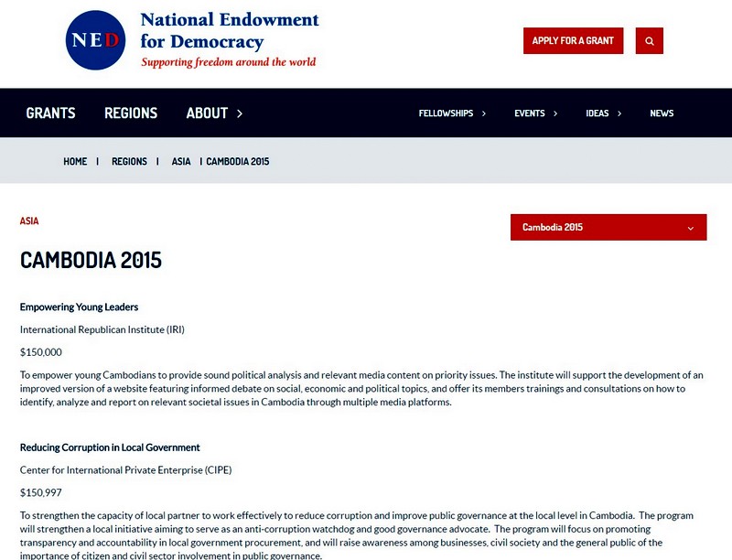The height and width of the screenshot is (560, 732).
Task: Open the Fellowships menu item
Action: (446, 113)
